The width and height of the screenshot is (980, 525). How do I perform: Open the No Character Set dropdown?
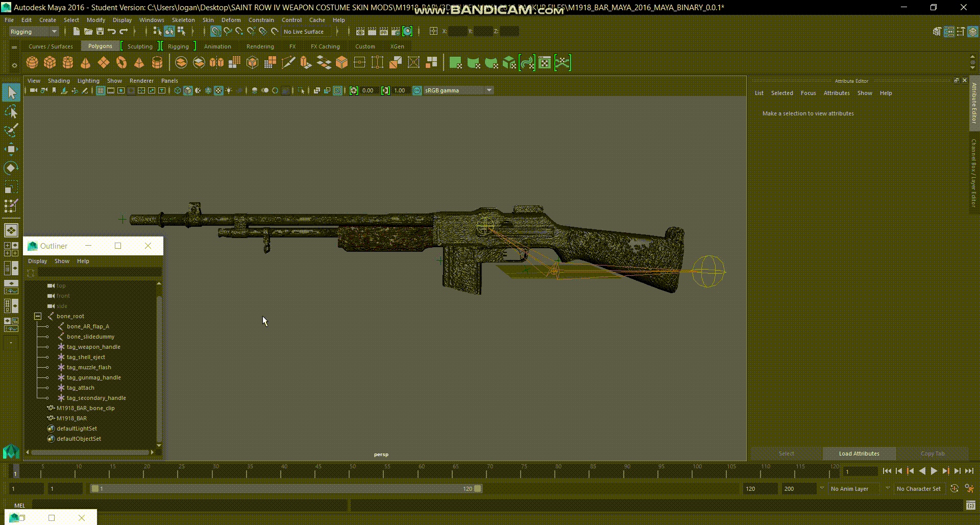tap(918, 489)
